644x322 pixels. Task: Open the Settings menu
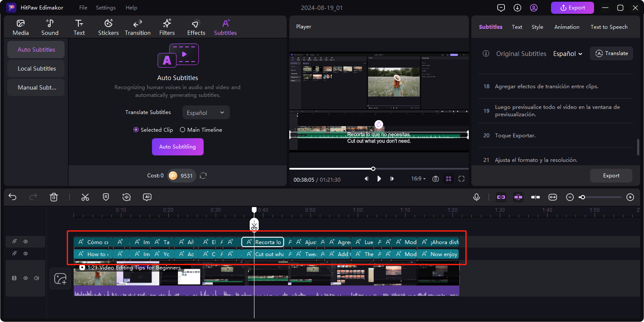point(105,7)
